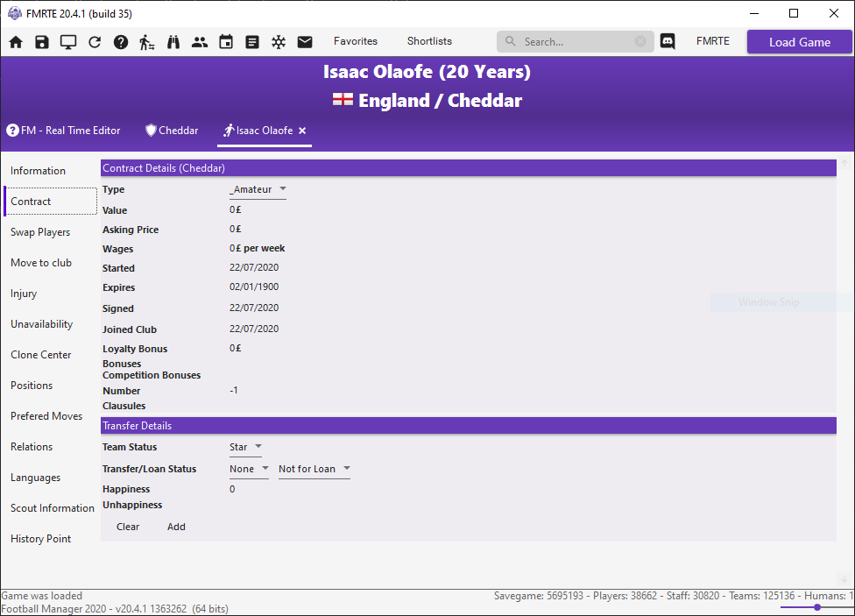Click the running player icon in toolbar

click(146, 42)
